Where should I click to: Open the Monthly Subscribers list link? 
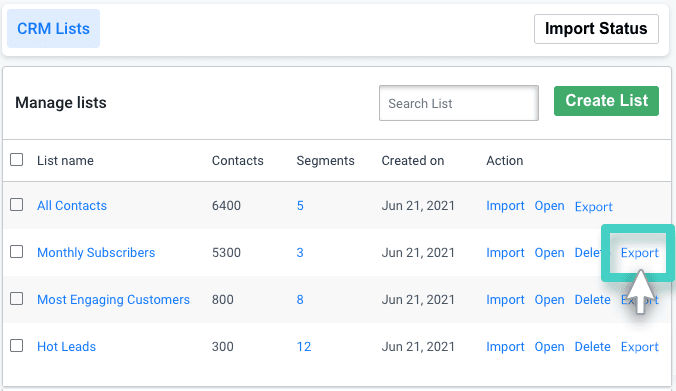click(x=96, y=253)
